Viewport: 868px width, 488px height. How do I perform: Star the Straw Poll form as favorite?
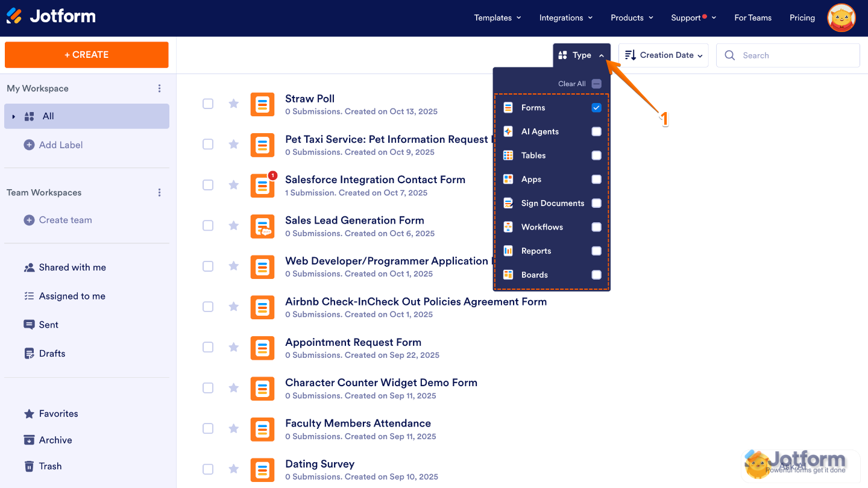pos(234,104)
